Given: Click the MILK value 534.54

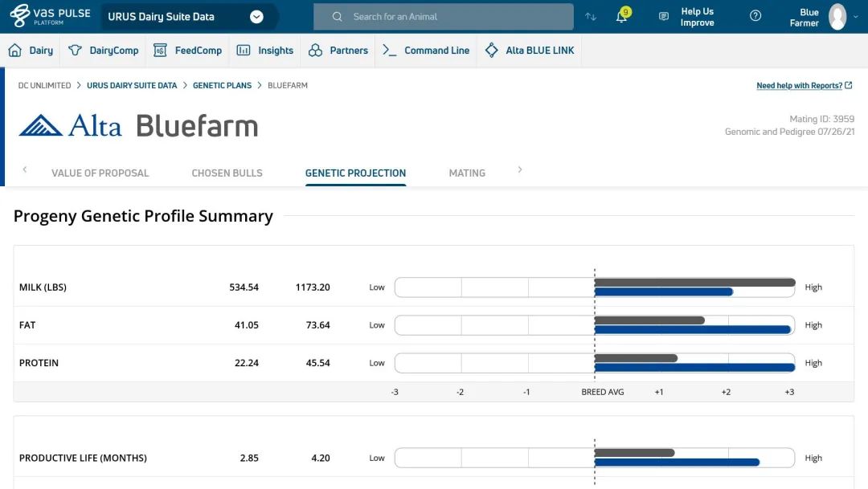Looking at the screenshot, I should pos(244,287).
